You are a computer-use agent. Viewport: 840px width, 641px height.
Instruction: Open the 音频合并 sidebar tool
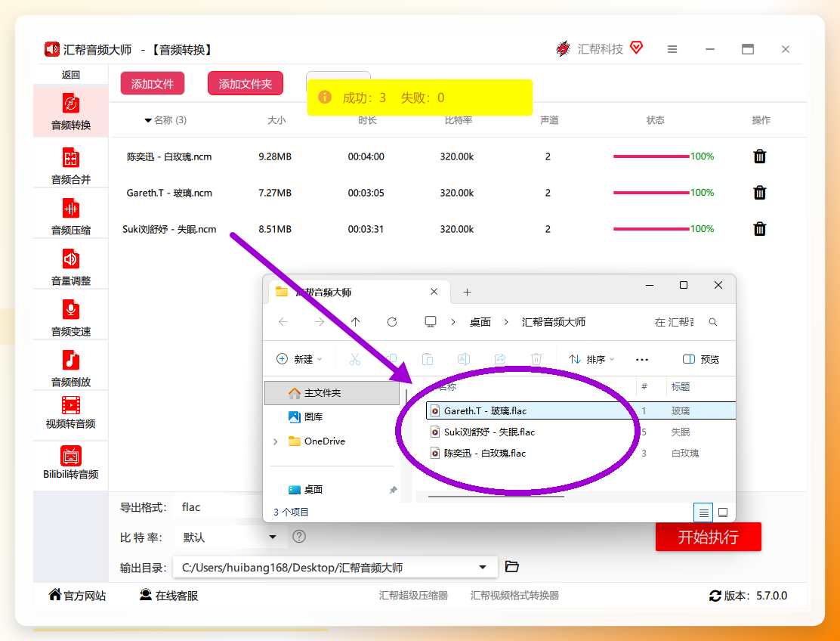tap(71, 166)
